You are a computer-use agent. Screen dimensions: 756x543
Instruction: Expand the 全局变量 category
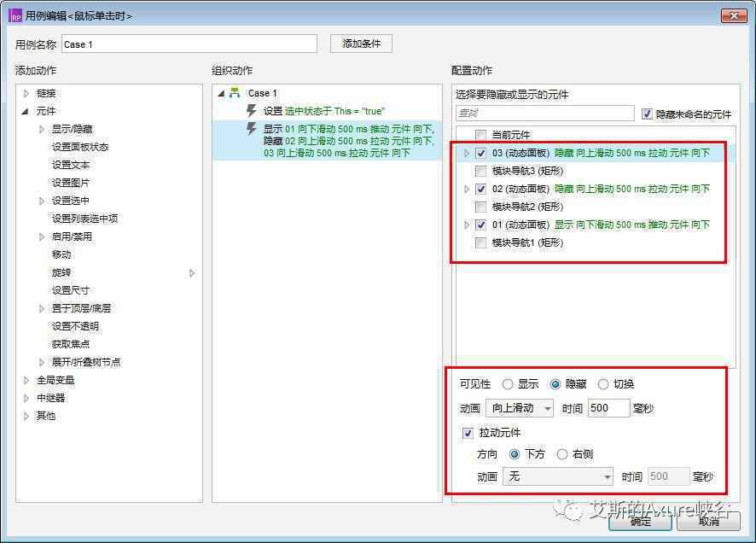point(26,380)
